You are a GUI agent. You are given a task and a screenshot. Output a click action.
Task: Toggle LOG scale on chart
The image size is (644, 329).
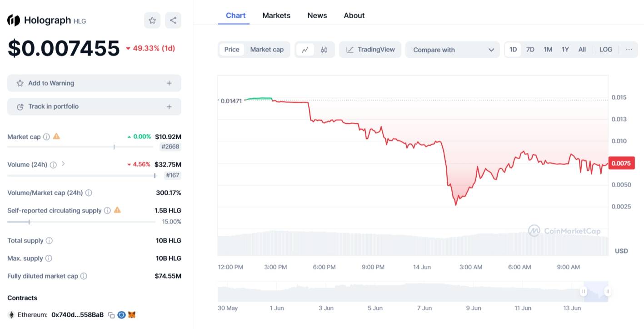point(606,50)
